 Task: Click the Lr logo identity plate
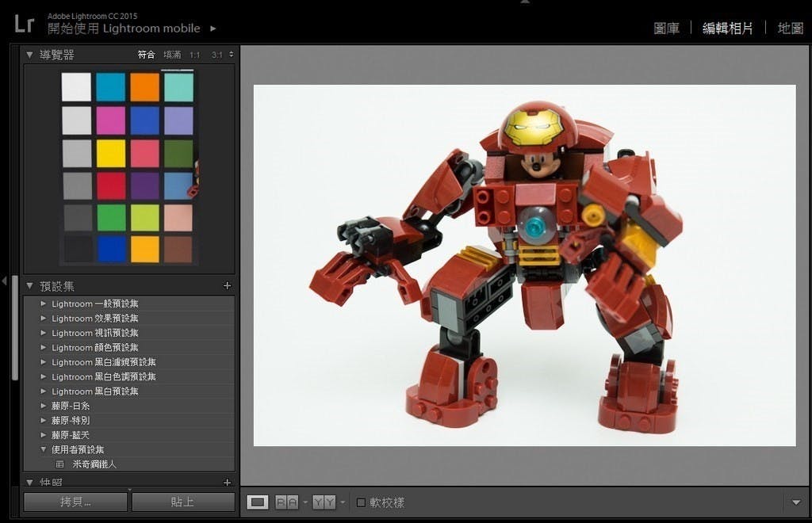point(24,25)
